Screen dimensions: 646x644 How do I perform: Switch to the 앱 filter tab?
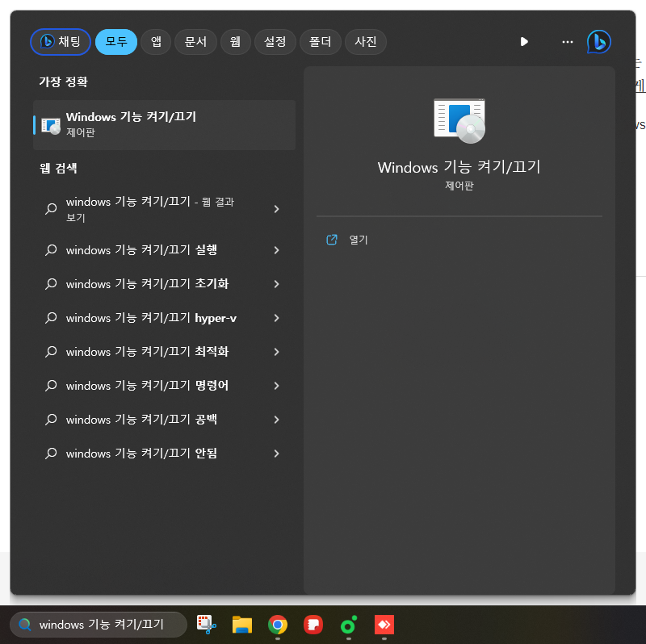[156, 42]
